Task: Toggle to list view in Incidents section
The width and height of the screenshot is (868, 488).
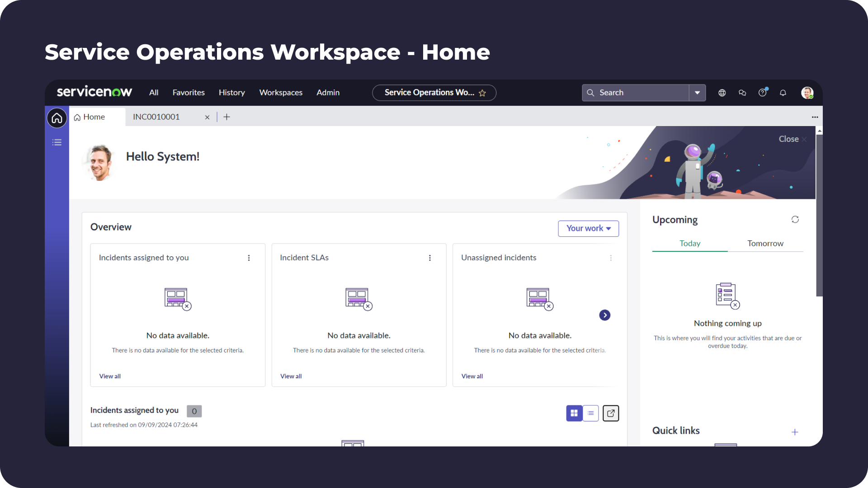Action: pyautogui.click(x=591, y=413)
